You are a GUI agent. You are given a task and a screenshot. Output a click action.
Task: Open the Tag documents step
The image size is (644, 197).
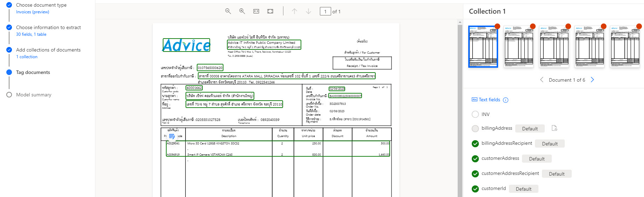(x=33, y=72)
